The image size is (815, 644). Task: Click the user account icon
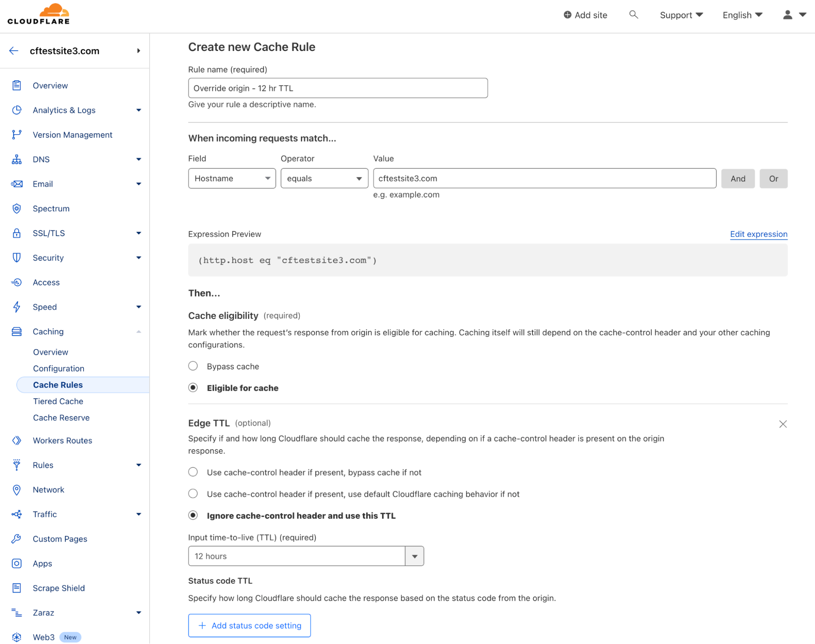[787, 15]
